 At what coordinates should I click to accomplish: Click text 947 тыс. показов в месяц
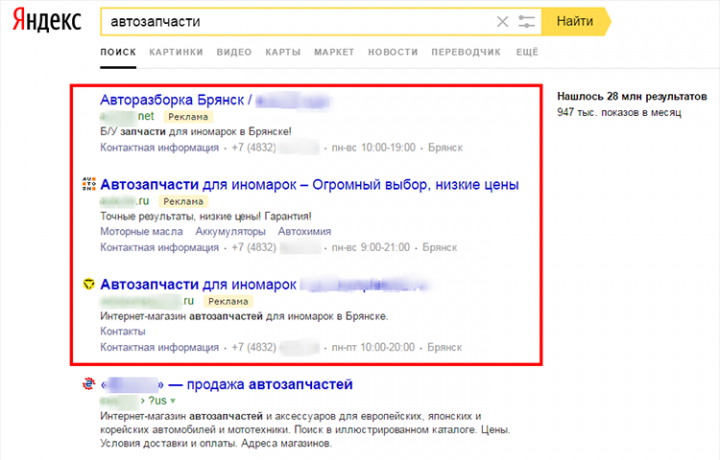coord(619,112)
